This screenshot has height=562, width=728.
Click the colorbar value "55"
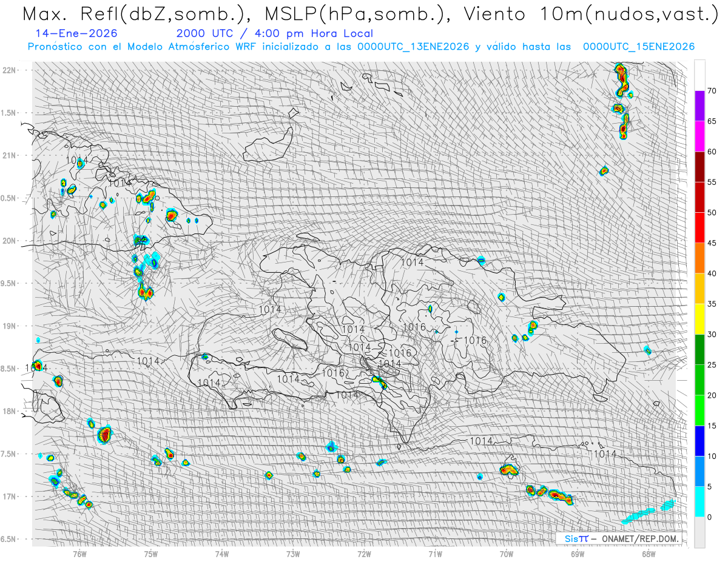[x=712, y=182]
